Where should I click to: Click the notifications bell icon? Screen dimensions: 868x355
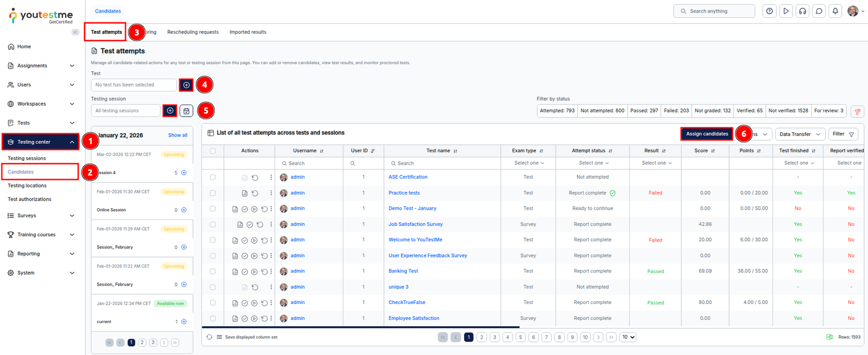[835, 11]
